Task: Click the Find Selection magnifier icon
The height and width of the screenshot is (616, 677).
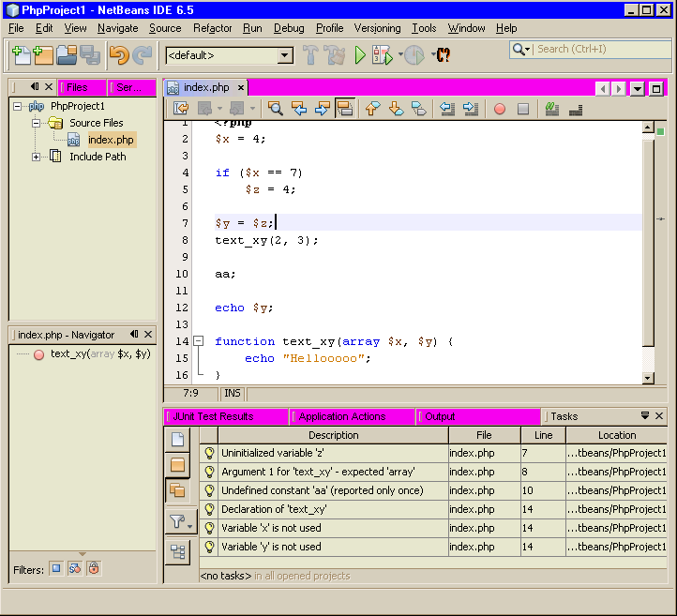Action: [x=275, y=109]
